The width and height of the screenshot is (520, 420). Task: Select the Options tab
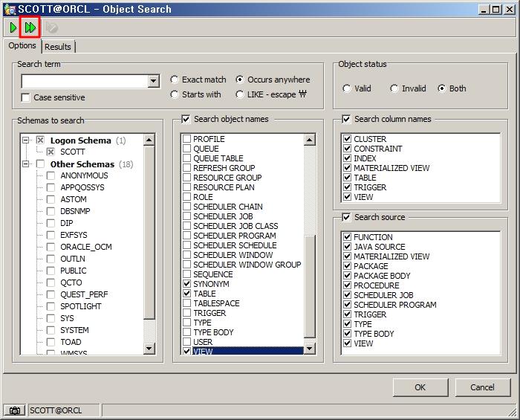coord(22,46)
